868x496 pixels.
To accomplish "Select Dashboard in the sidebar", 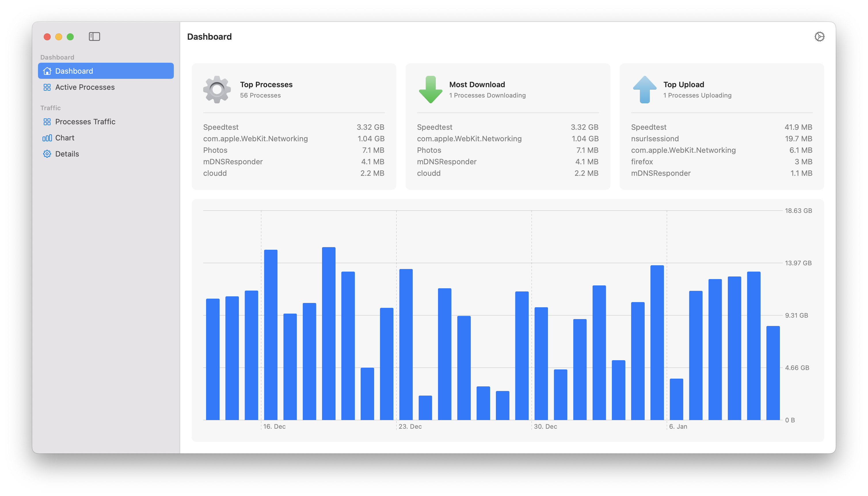I will 106,71.
